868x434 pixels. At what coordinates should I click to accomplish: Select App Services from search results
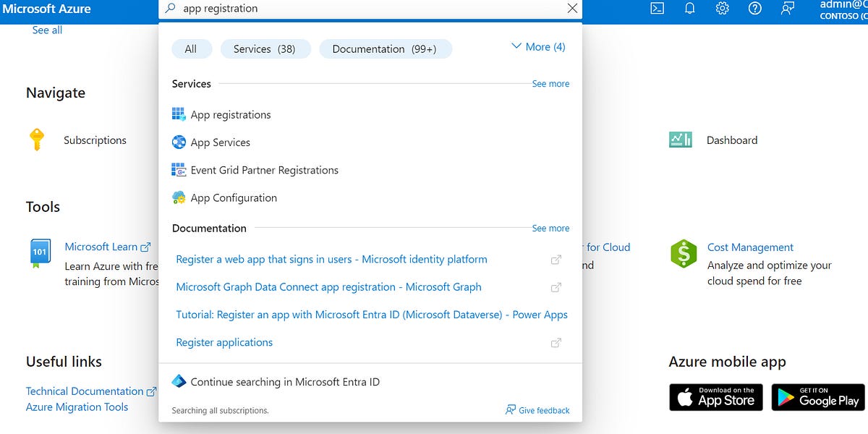(x=220, y=142)
